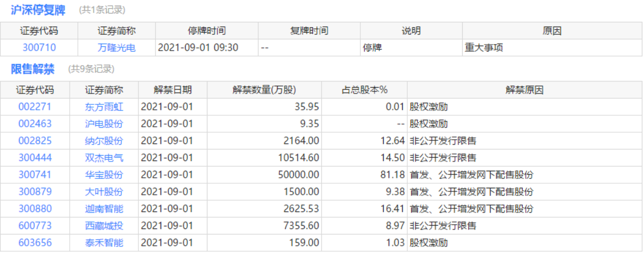Open the 纳尔股份 stock link
The image size is (644, 254).
104,141
